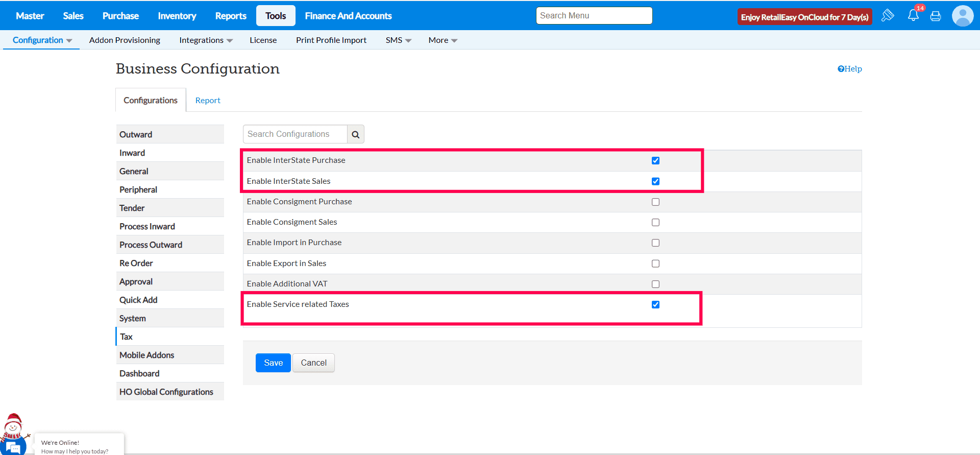Check Enable Additional VAT option
Viewport: 980px width, 455px height.
(655, 284)
